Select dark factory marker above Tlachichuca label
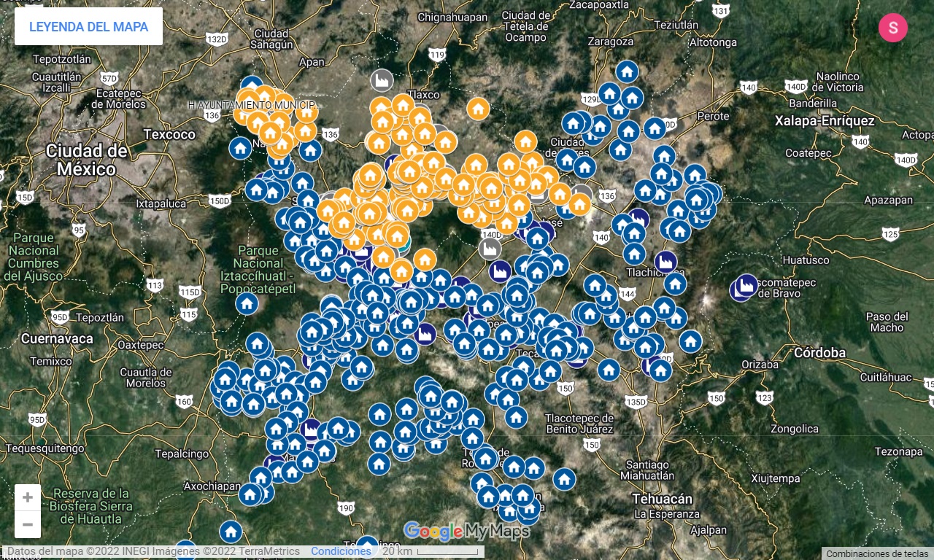 pos(665,261)
